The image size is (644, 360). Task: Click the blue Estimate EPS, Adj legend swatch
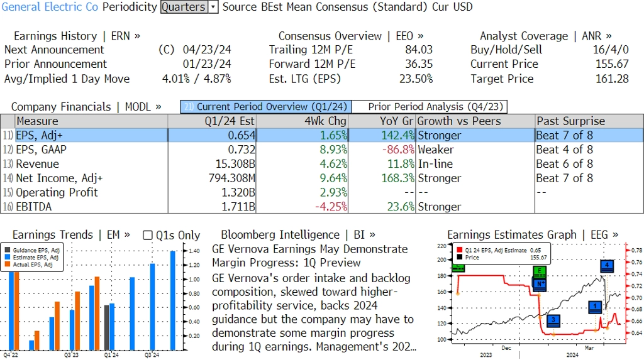8,257
